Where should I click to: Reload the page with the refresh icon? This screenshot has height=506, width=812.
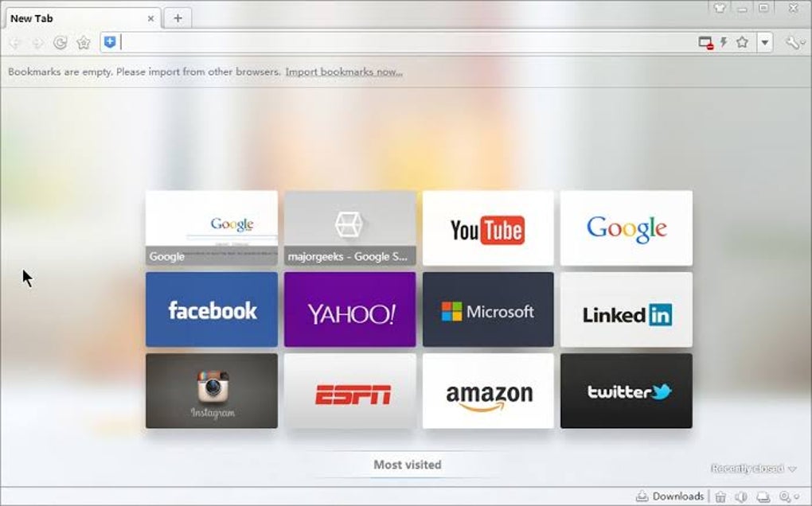[60, 43]
